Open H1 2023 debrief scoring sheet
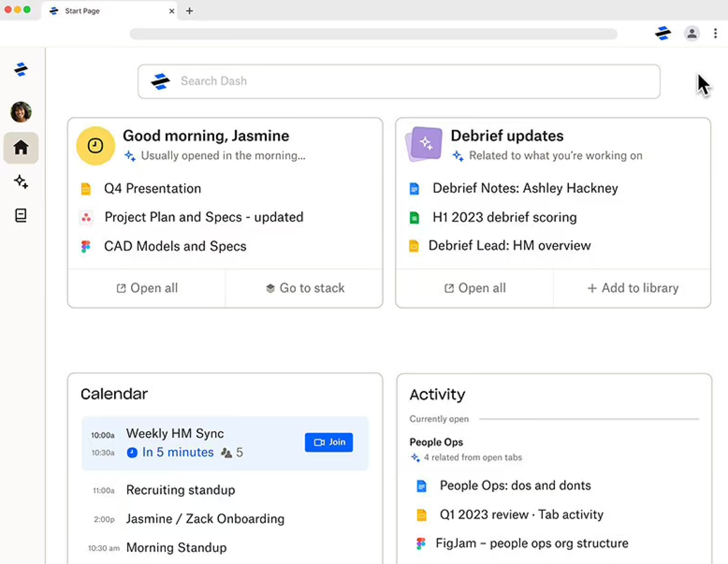This screenshot has height=564, width=728. (504, 217)
